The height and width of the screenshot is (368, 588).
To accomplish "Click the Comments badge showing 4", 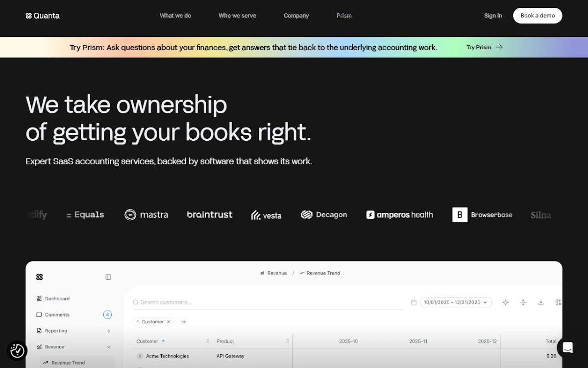I will [107, 315].
